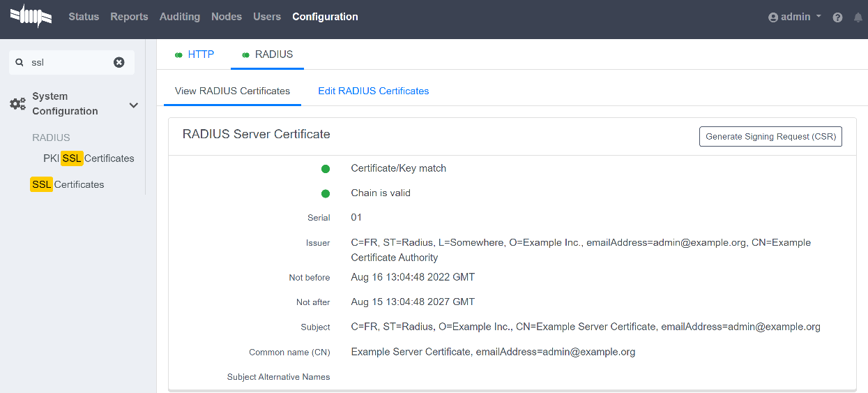Open Edit RADIUS Certificates tab
868x393 pixels.
coord(373,91)
